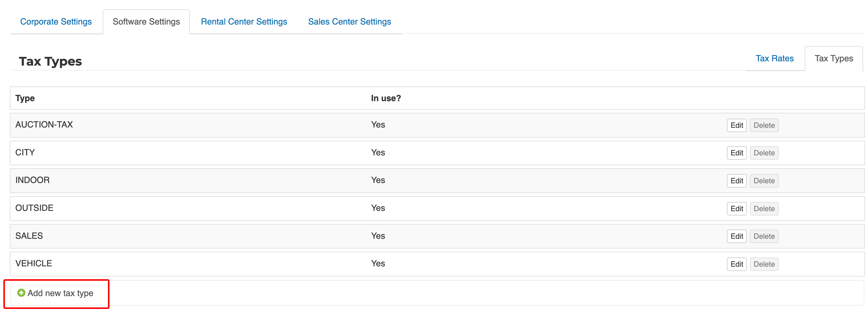This screenshot has height=312, width=868.
Task: Delete the INDOOR tax type
Action: (764, 181)
